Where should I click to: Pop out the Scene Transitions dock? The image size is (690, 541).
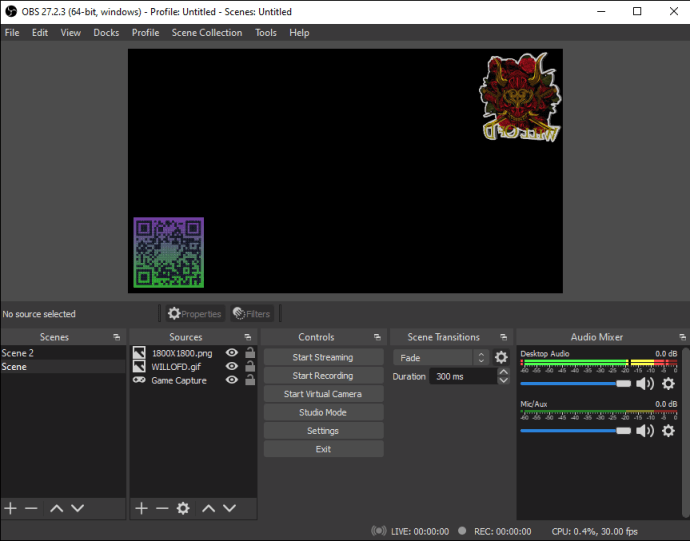click(x=503, y=337)
